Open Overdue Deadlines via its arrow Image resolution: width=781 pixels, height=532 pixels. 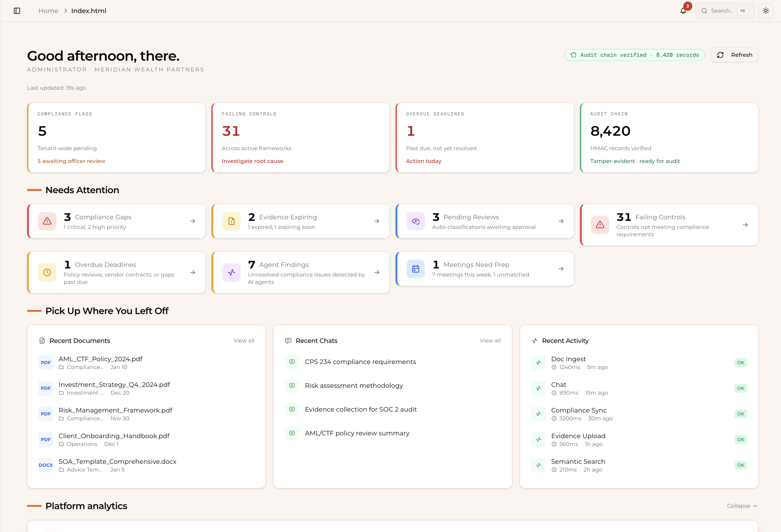[x=193, y=272]
